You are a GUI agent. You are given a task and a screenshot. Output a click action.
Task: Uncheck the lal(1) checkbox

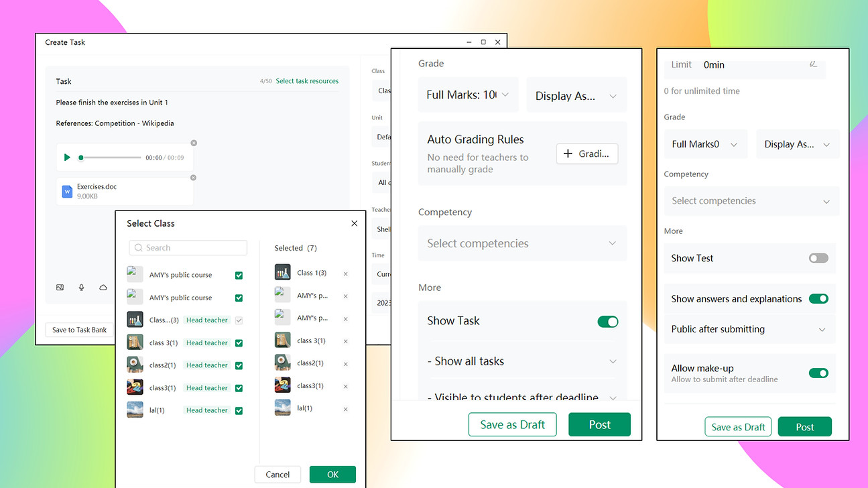[x=239, y=410]
